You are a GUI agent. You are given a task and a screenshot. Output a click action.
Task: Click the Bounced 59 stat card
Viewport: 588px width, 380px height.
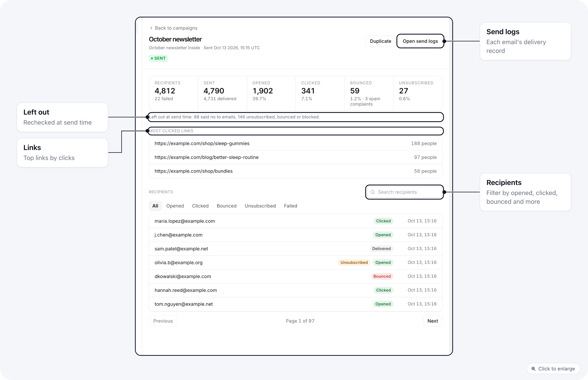point(369,93)
